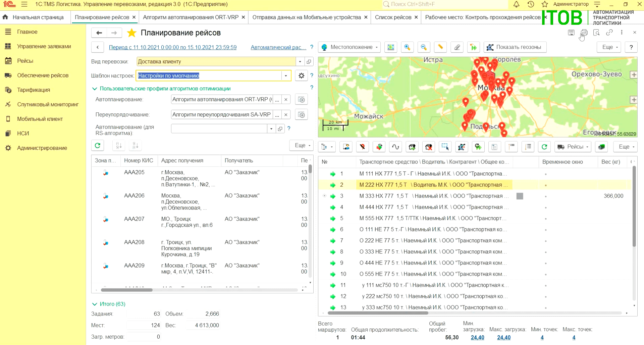The image size is (644, 345).
Task: Open Спутниковый мониторинг in the sidebar
Action: [x=48, y=105]
